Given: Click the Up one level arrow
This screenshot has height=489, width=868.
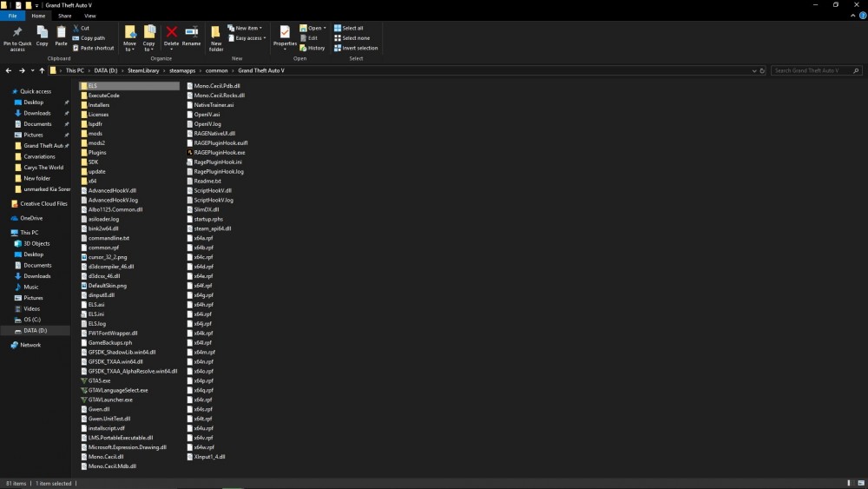Looking at the screenshot, I should coord(42,70).
